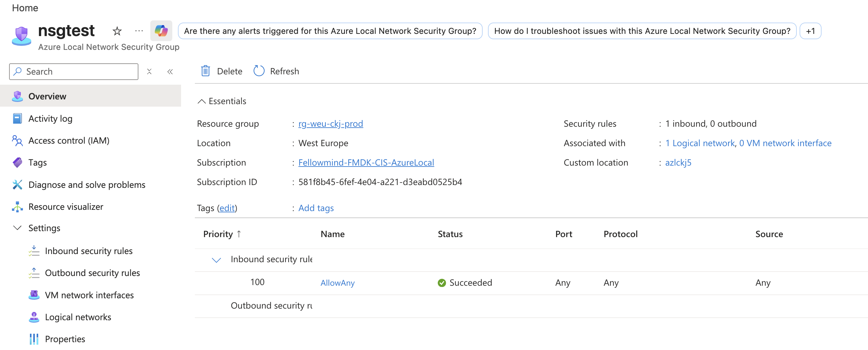Select the Subscription ID value text
868x350 pixels.
pyautogui.click(x=380, y=182)
